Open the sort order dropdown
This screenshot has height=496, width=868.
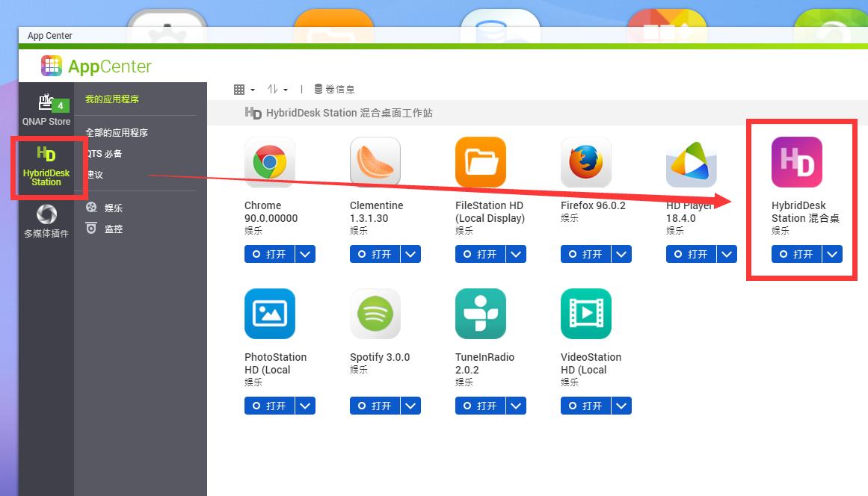pyautogui.click(x=278, y=89)
